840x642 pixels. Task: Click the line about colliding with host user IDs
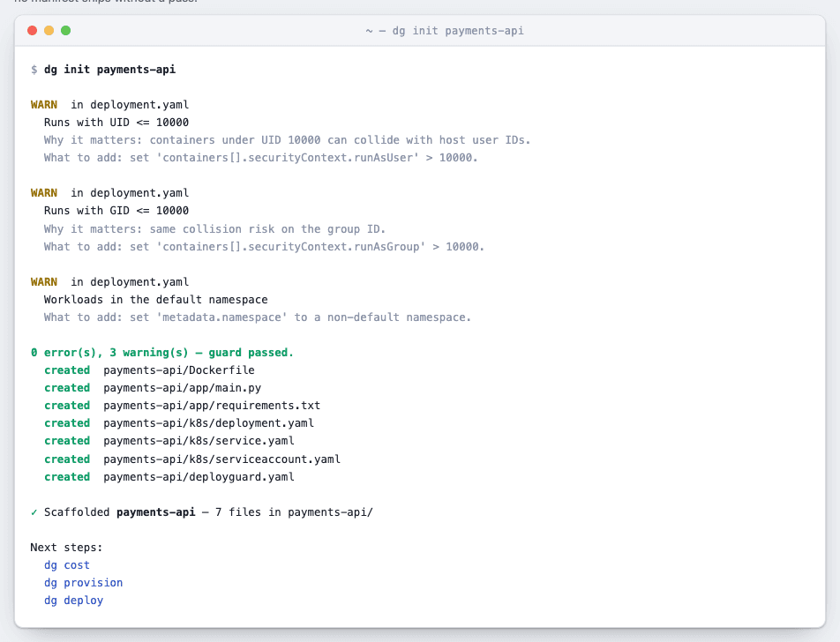pyautogui.click(x=287, y=140)
